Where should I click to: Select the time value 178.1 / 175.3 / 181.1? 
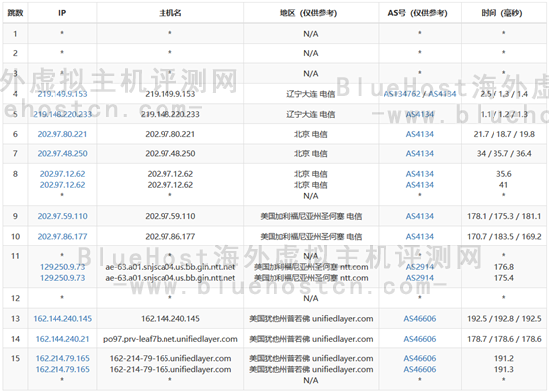click(x=503, y=216)
